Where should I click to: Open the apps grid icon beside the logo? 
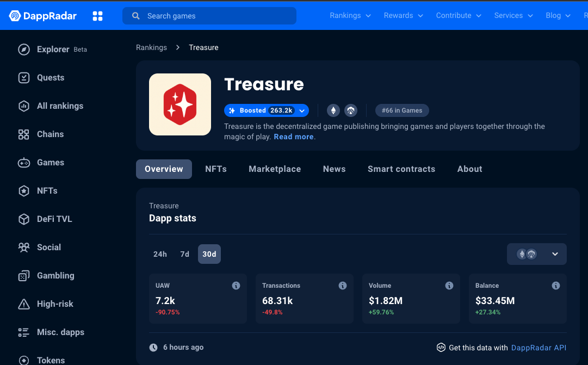coord(97,15)
